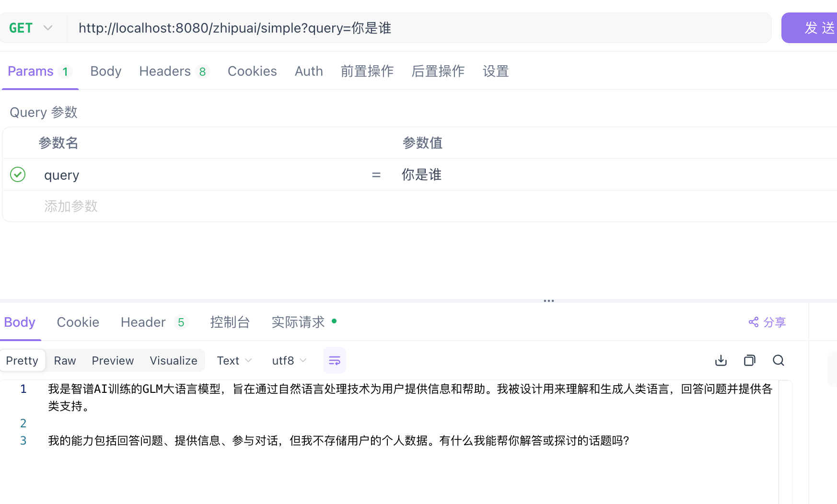Screen dimensions: 837x504
Task: Toggle the word wrap icon
Action: [x=334, y=360]
